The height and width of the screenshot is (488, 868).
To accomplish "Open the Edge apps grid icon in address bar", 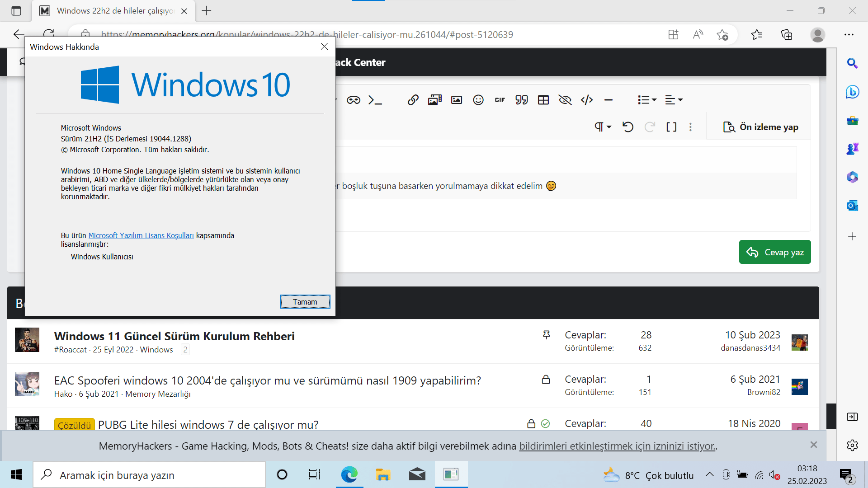I will click(674, 34).
